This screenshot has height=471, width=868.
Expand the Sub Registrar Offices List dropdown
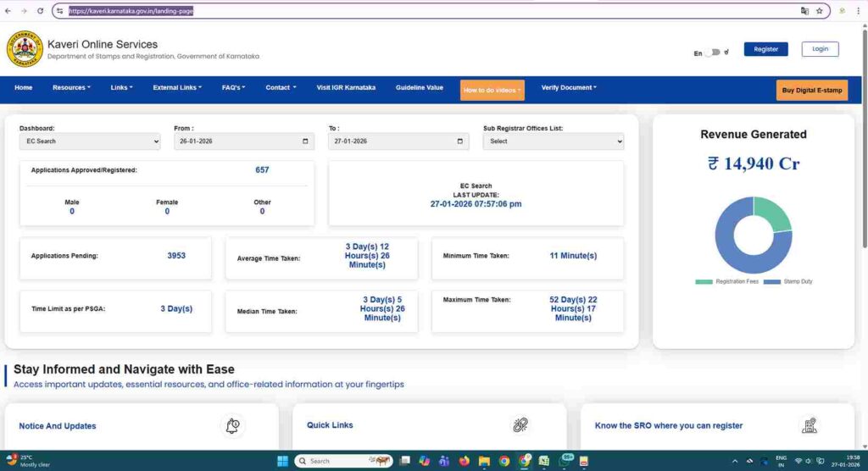coord(553,141)
